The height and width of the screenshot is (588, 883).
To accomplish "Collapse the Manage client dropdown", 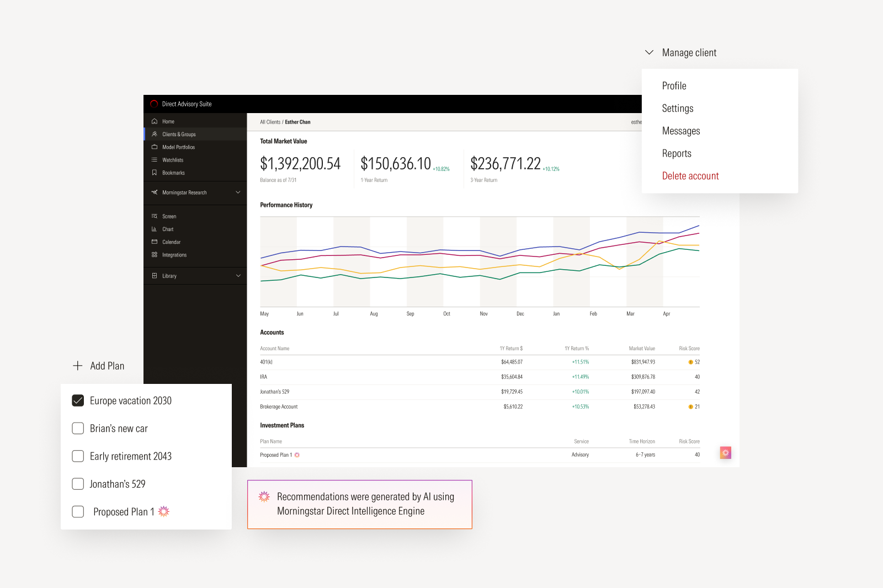I will tap(650, 52).
